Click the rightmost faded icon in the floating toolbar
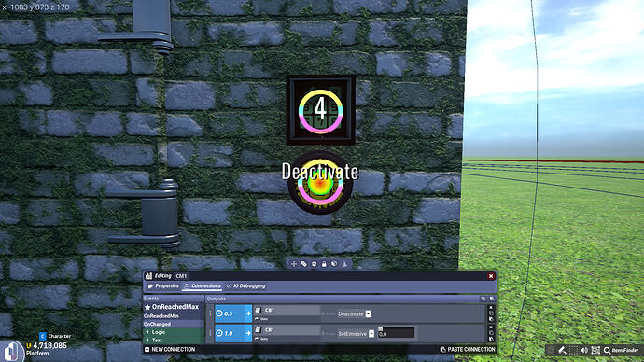Viewport: 644px width, 362px height. 344,264
